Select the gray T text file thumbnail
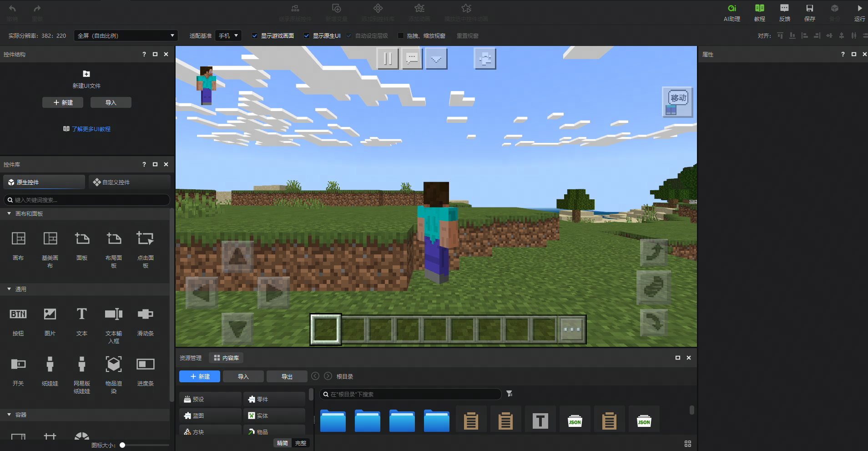Image resolution: width=868 pixels, height=451 pixels. point(540,420)
